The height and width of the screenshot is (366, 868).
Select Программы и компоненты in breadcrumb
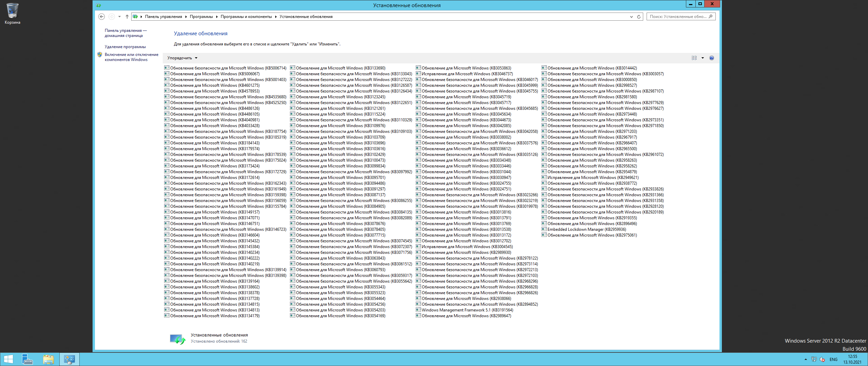246,17
